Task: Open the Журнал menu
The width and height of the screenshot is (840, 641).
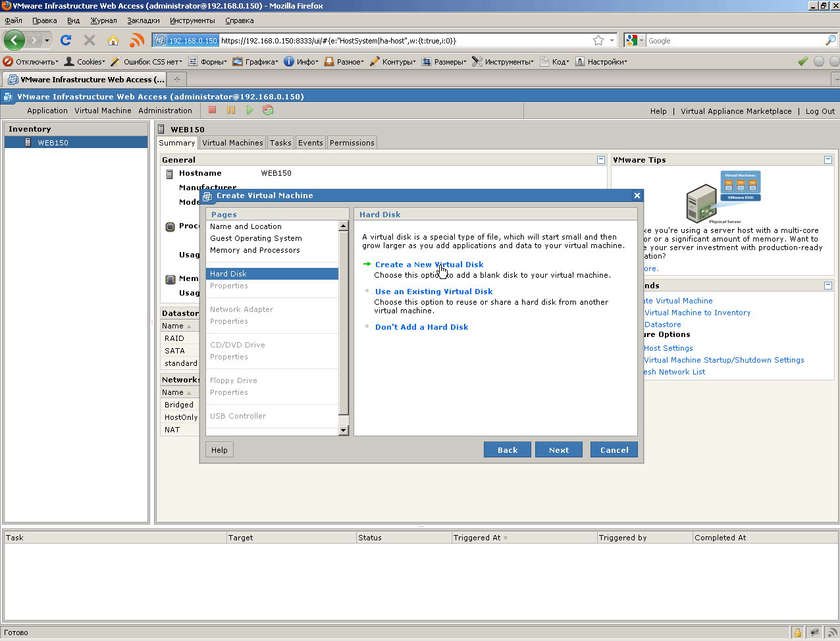Action: tap(103, 20)
